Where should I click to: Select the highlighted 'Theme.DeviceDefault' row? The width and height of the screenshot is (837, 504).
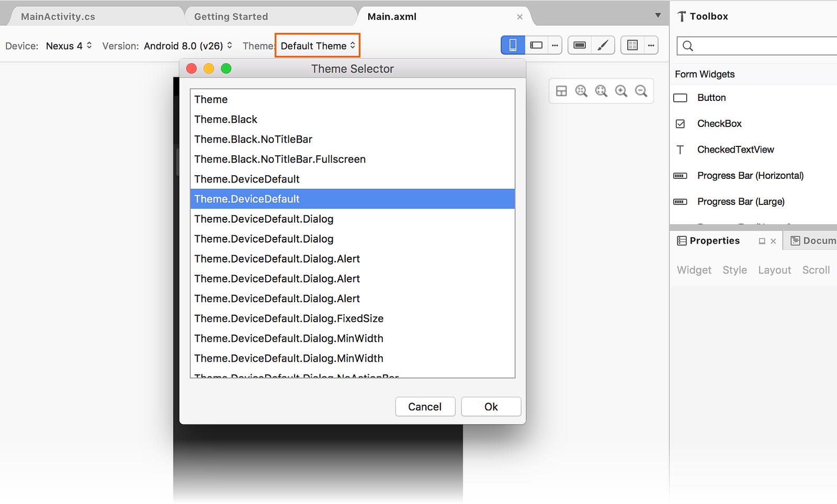pos(353,199)
